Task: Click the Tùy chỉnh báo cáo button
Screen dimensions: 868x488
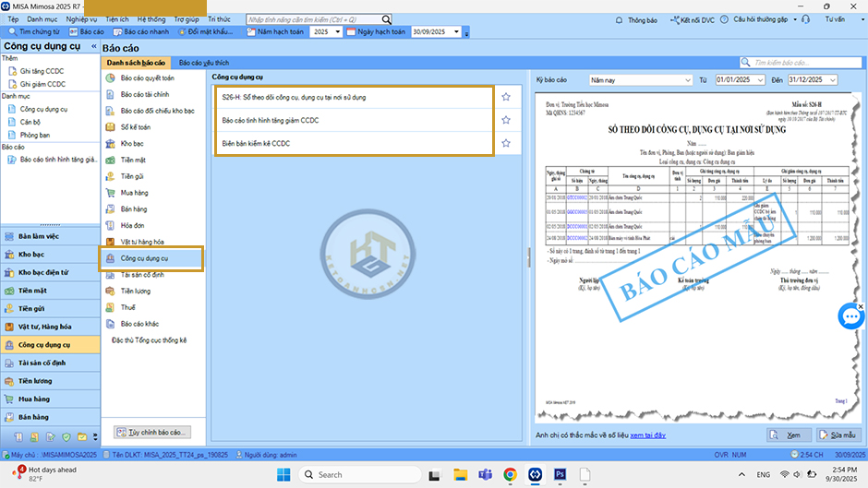Action: coord(151,432)
